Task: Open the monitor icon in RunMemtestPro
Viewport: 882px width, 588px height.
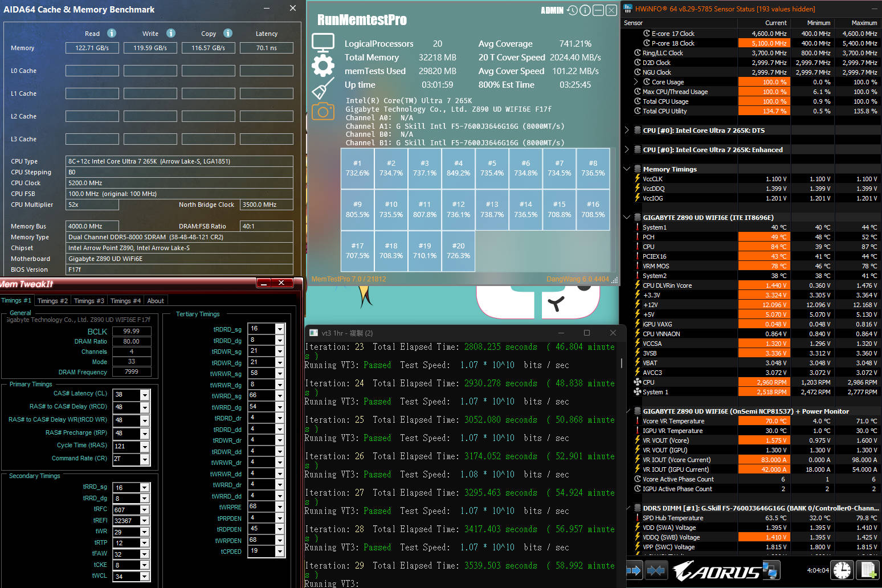Action: pyautogui.click(x=322, y=43)
